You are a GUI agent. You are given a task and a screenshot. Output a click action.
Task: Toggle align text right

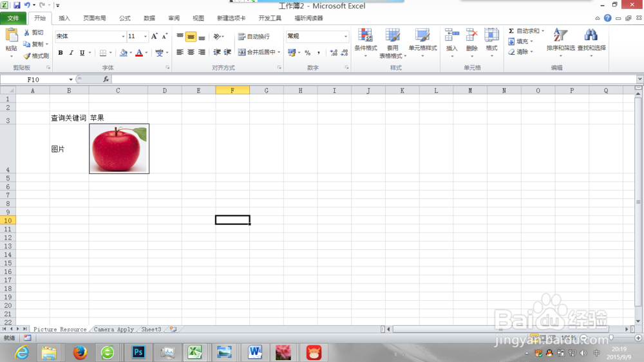coord(202,52)
